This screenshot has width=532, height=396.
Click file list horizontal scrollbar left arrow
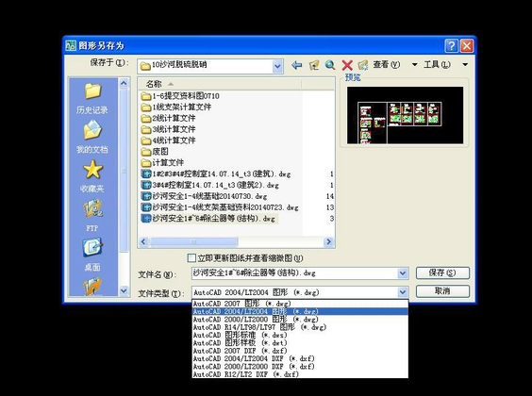[x=143, y=241]
